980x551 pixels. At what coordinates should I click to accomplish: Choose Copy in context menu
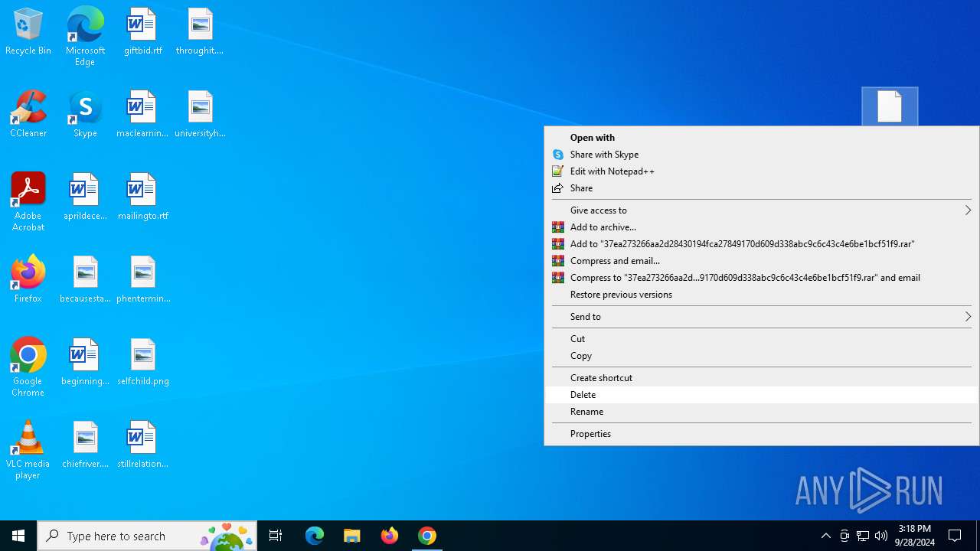[x=762, y=356]
